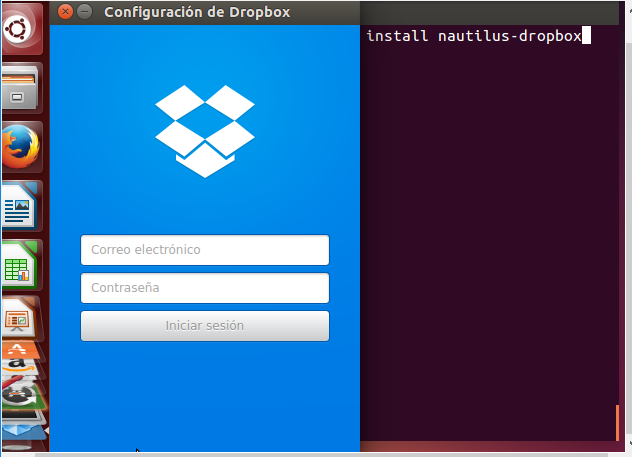Click the horizontal scrollbar at screen bottom
This screenshot has height=457, width=632.
(x=300, y=454)
